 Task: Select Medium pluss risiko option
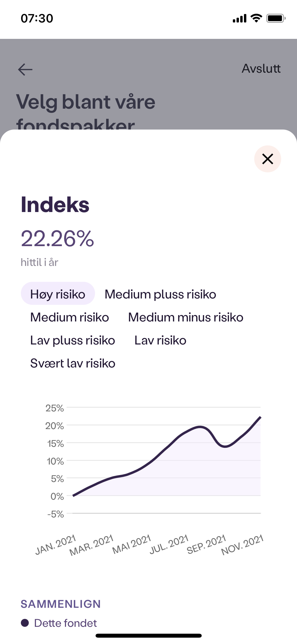160,294
